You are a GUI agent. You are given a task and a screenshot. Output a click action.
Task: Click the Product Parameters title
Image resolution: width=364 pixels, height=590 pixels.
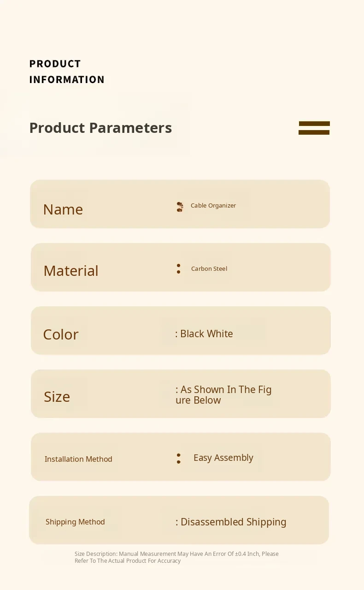(x=100, y=128)
